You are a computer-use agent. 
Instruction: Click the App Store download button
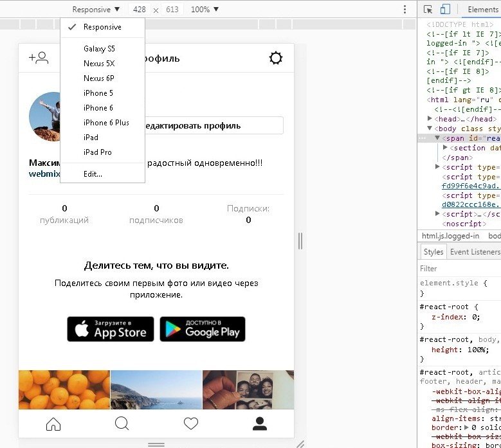(x=111, y=329)
